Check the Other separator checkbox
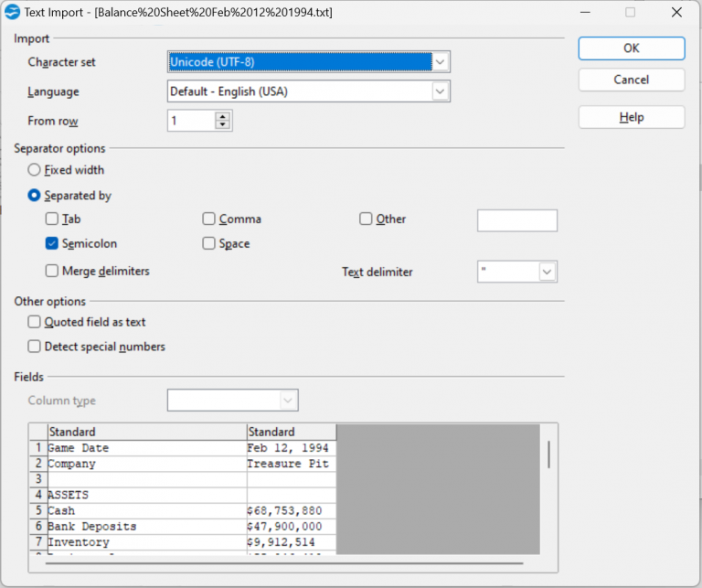Image resolution: width=702 pixels, height=588 pixels. tap(367, 219)
